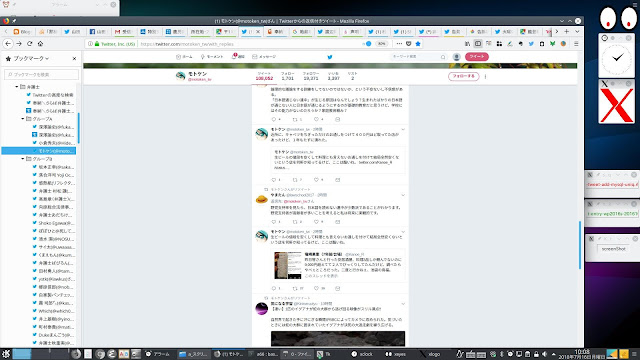Open the Firefox hamburger menu
640x360 pixels.
click(x=576, y=44)
